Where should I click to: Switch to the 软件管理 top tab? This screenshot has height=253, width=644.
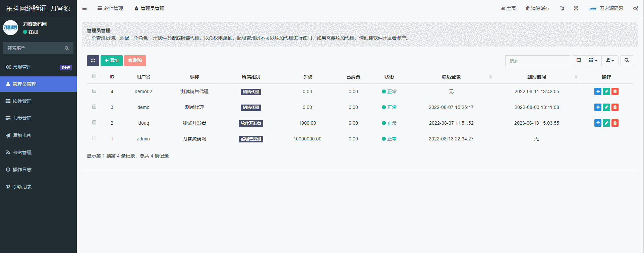[x=110, y=8]
